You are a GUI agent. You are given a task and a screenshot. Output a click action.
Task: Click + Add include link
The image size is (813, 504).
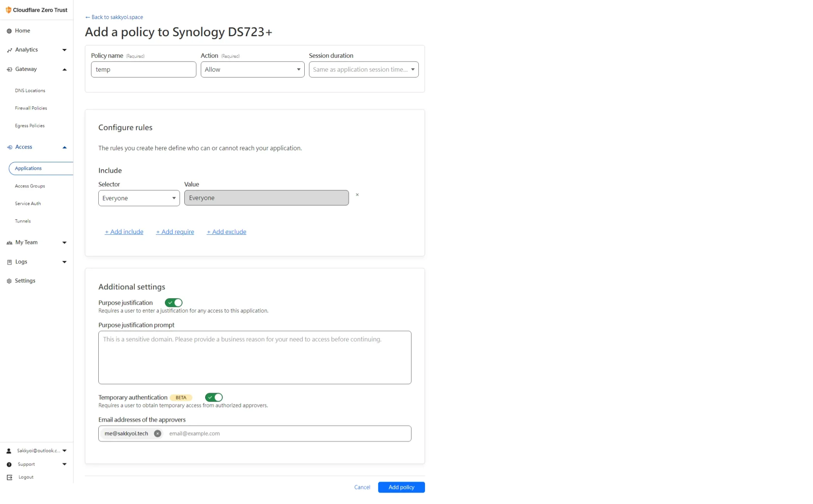coord(124,232)
